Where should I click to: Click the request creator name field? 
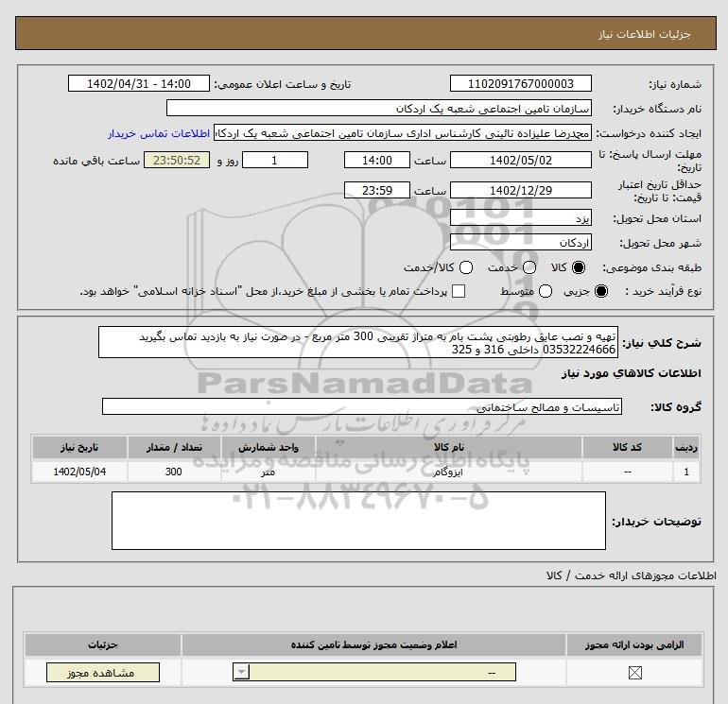pos(403,133)
